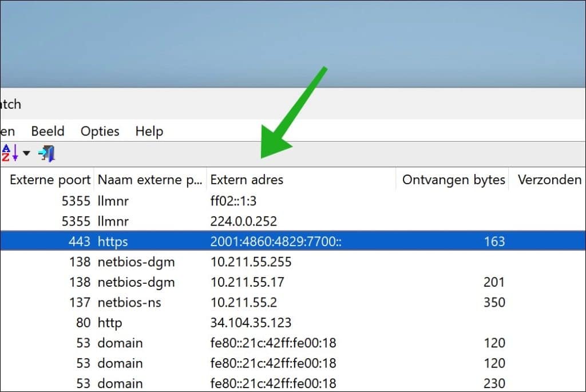586x392 pixels.
Task: Click llmnr in the 224.0.0.252 row
Action: point(113,221)
